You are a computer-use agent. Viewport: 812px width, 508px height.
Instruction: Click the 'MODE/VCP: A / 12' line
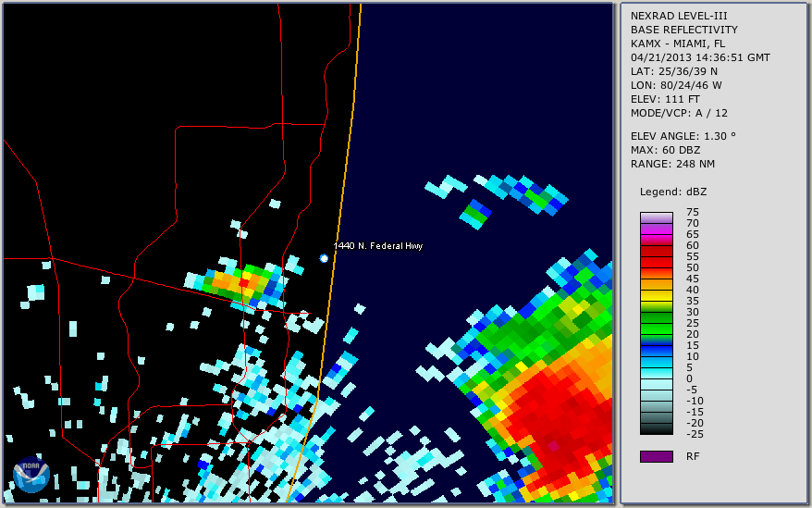click(x=679, y=113)
